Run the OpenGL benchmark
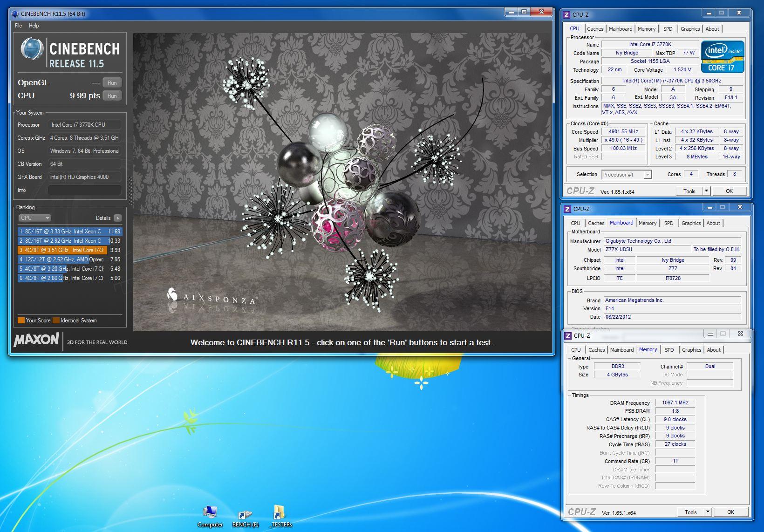 112,82
